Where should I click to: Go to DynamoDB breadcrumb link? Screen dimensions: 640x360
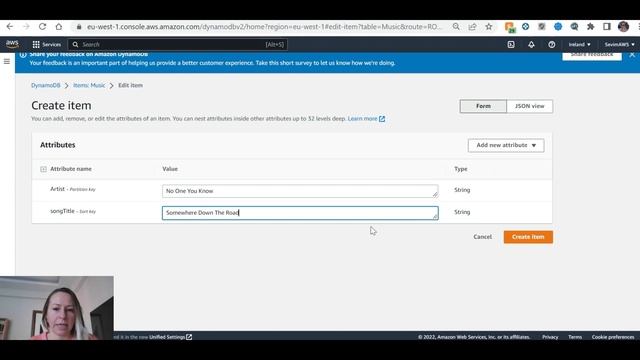click(x=46, y=85)
